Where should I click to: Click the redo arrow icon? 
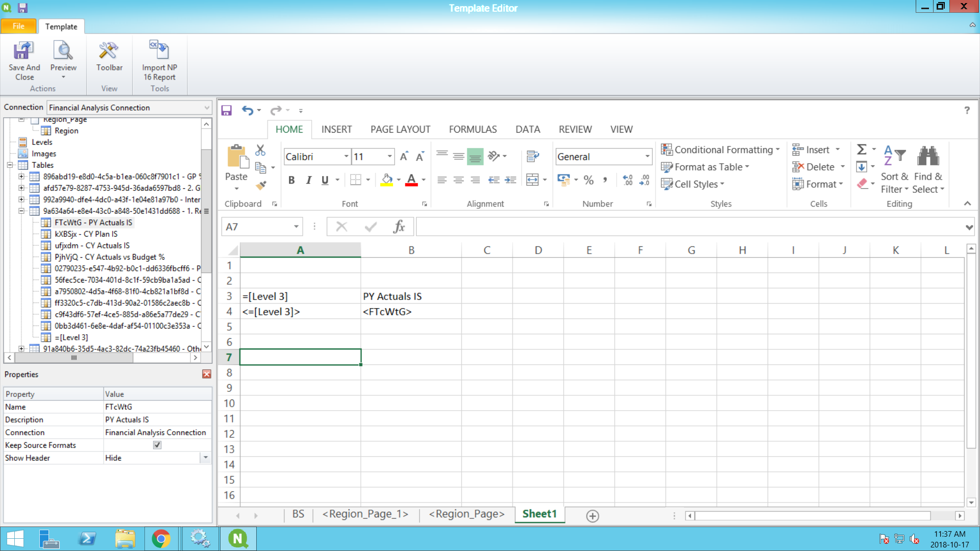[x=276, y=110]
